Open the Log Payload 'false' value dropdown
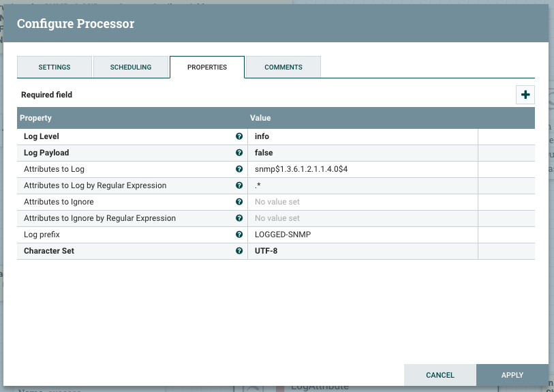This screenshot has width=554, height=392. point(363,153)
